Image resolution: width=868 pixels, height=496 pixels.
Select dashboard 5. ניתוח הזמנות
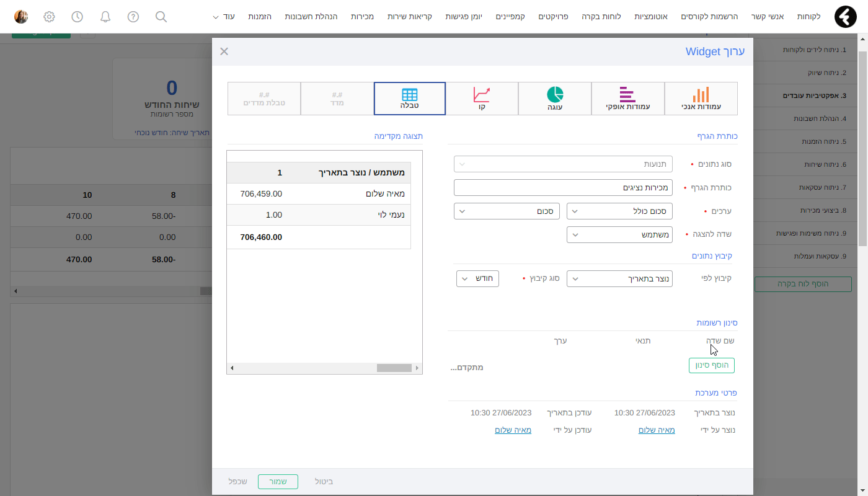pyautogui.click(x=806, y=141)
